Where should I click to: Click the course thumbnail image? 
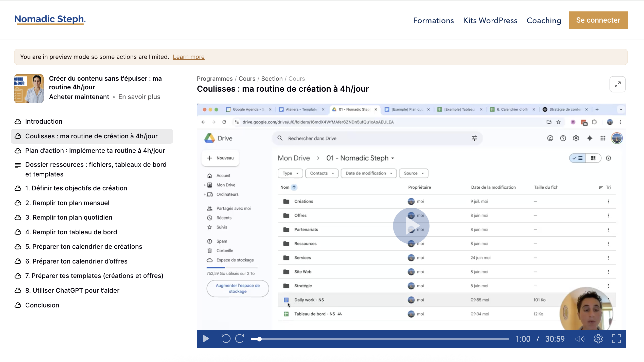[29, 89]
